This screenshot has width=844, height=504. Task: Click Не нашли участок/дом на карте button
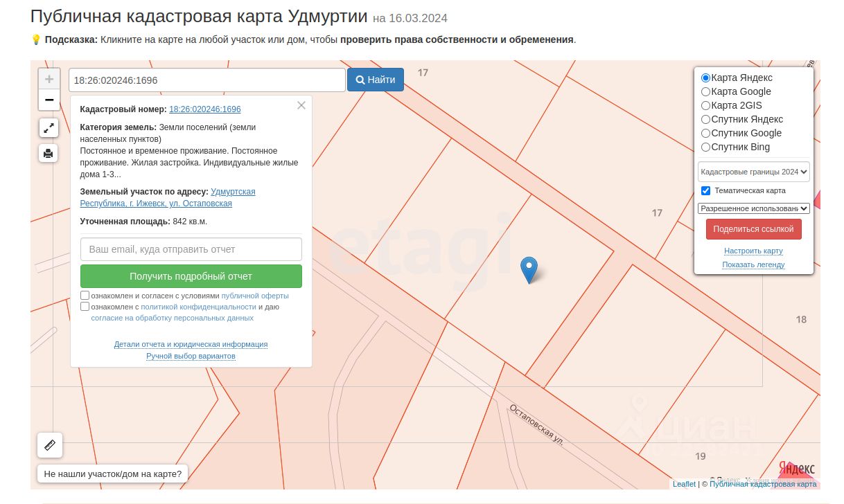(x=112, y=474)
